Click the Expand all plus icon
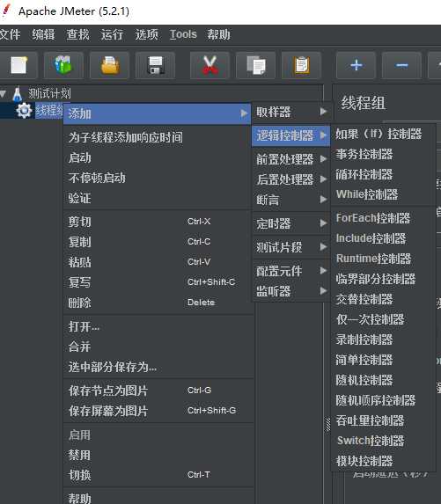 click(356, 65)
